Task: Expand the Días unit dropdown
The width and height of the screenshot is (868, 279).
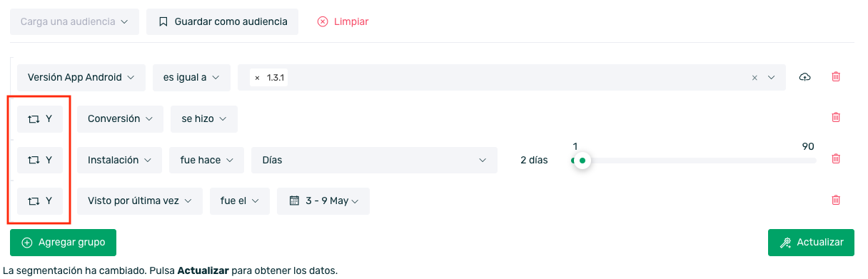Action: (374, 160)
